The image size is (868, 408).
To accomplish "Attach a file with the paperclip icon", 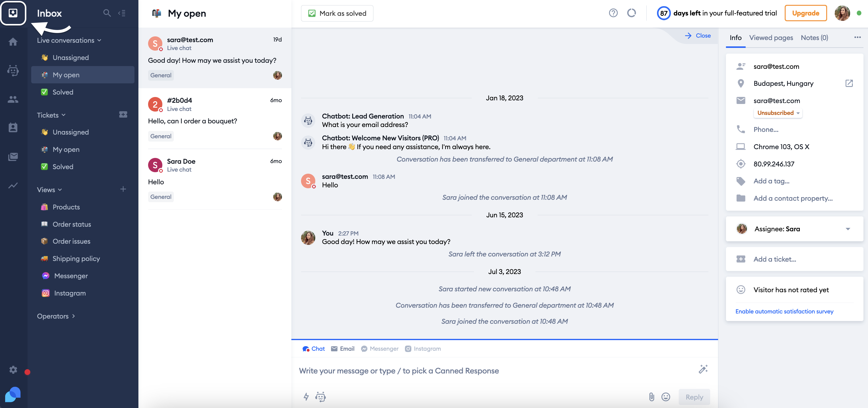I will 651,397.
